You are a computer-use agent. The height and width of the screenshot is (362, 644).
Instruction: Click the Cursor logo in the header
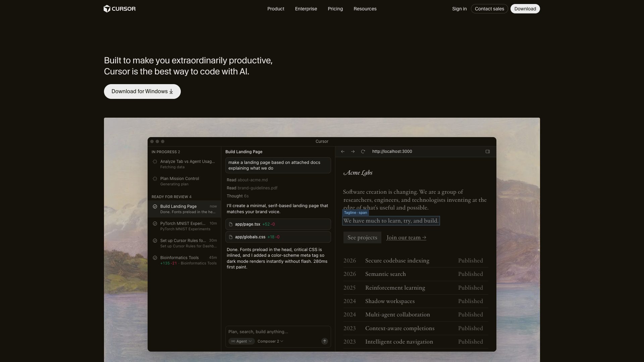pos(119,9)
